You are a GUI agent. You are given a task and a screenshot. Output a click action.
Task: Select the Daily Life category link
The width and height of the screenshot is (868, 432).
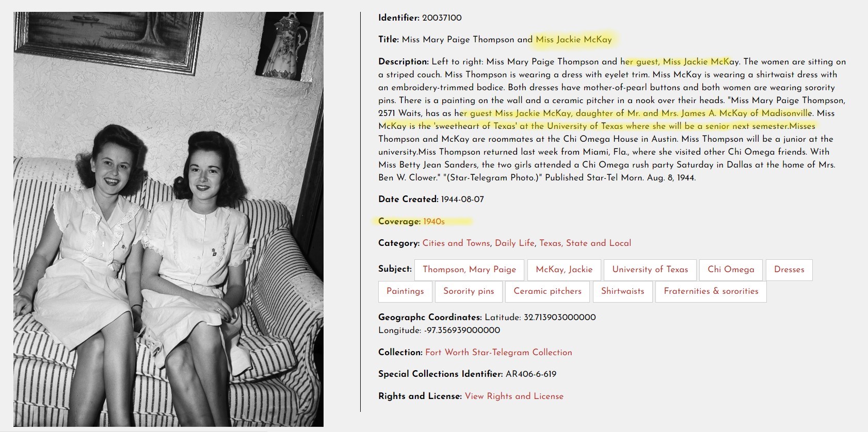[515, 243]
